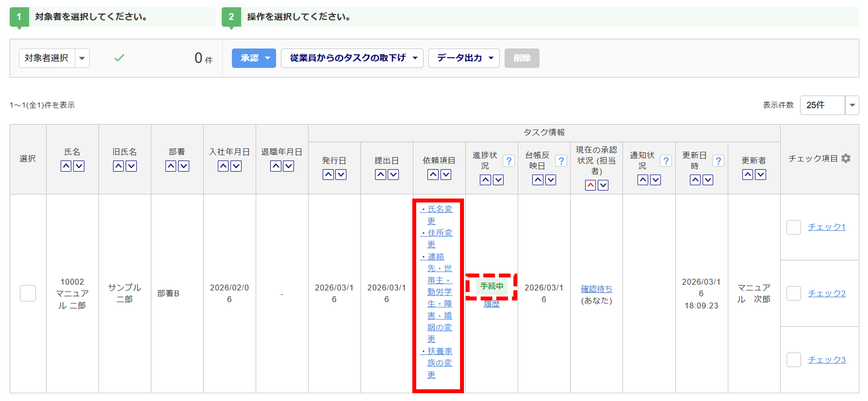868x401 pixels.
Task: Click the 確認待ち link
Action: coord(596,289)
